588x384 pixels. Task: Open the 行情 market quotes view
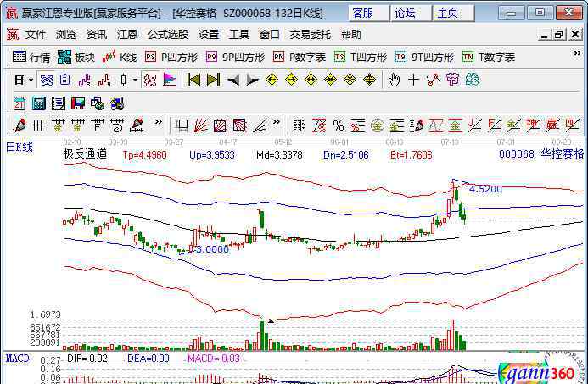point(31,57)
